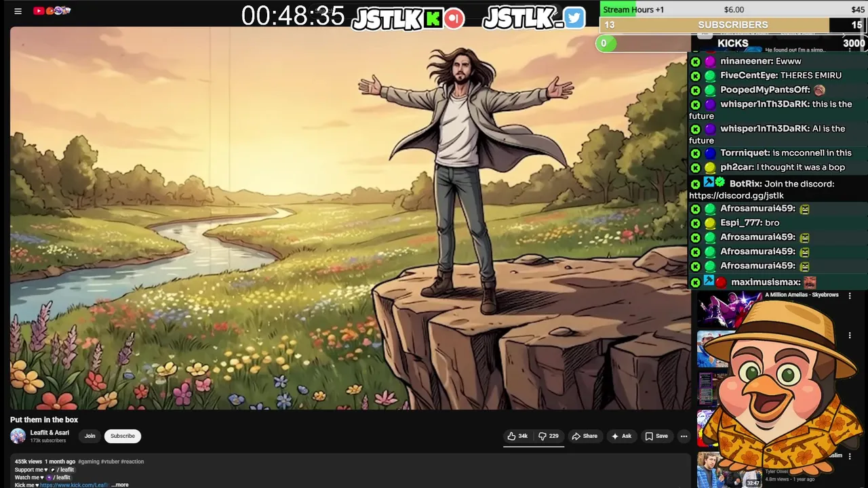Click the X icon beside 'AI is the future' message
The width and height of the screenshot is (868, 488).
click(x=695, y=129)
